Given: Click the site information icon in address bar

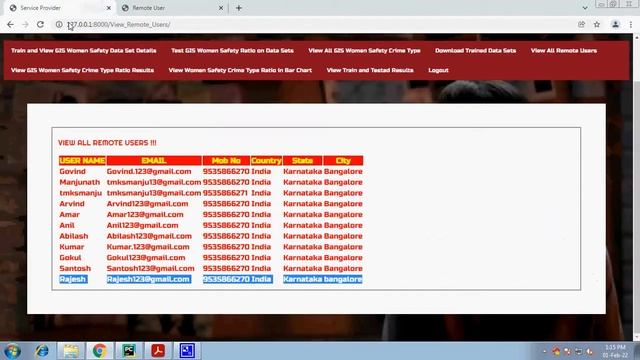Looking at the screenshot, I should point(59,24).
